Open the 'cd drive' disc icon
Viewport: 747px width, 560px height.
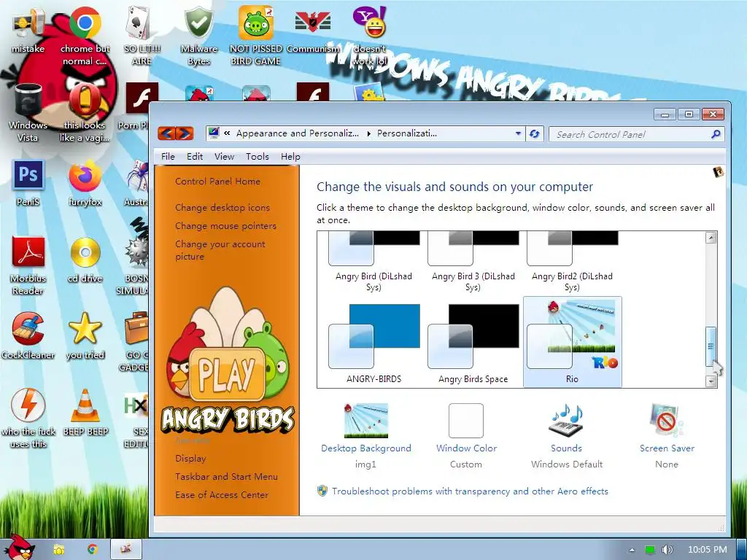(85, 260)
